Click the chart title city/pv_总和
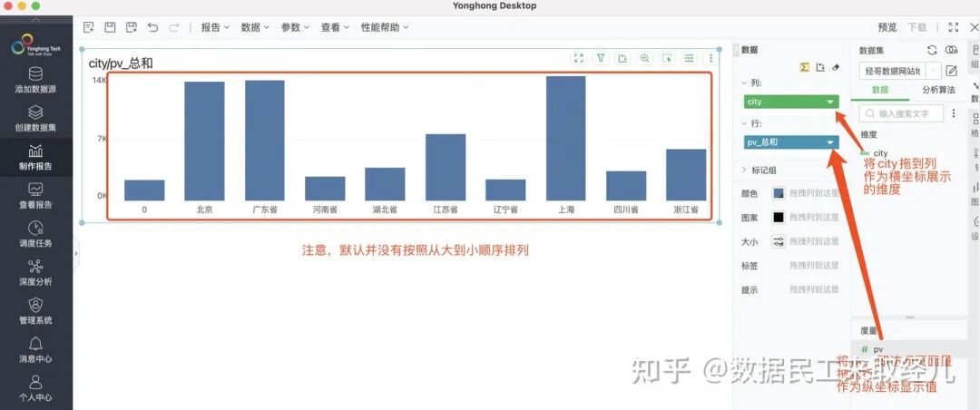 point(121,63)
